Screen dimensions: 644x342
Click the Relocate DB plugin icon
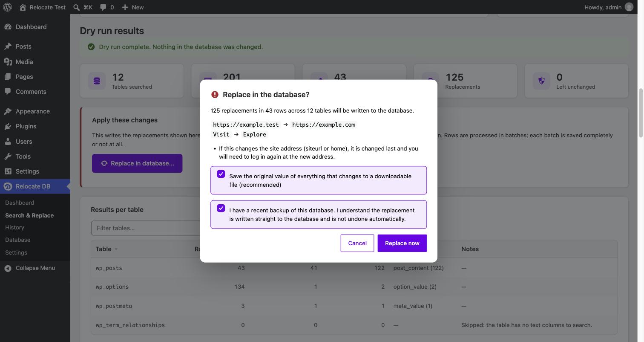coord(8,186)
